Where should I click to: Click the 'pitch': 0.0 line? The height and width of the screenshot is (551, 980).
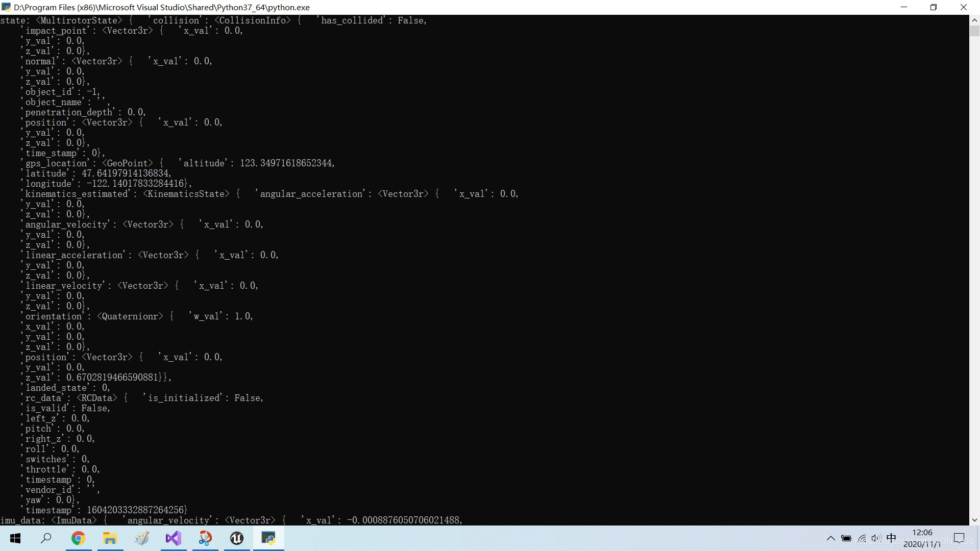click(x=53, y=429)
